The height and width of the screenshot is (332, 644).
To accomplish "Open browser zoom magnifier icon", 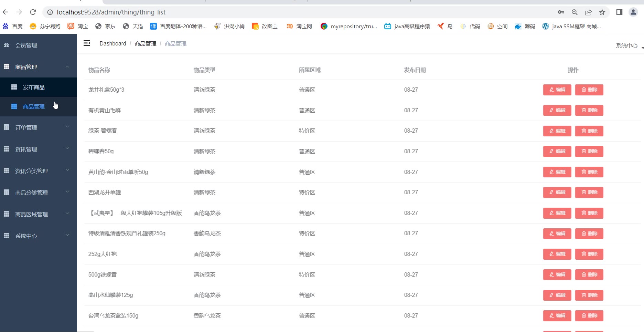I will (575, 12).
